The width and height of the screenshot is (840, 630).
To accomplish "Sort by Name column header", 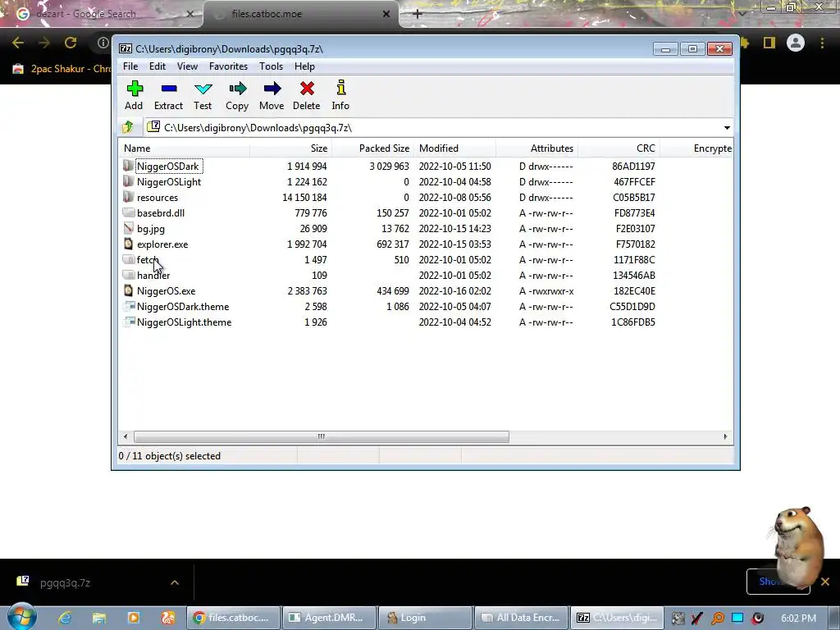I will pos(185,148).
